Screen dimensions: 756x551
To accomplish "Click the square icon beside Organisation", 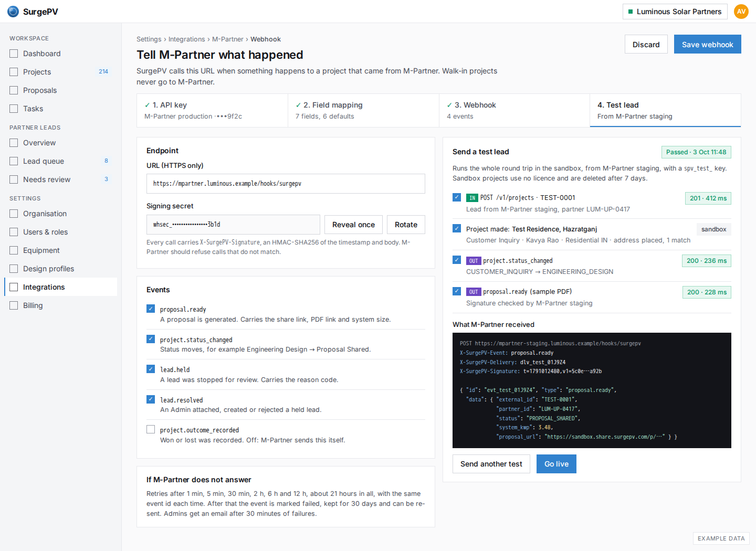I will (14, 214).
